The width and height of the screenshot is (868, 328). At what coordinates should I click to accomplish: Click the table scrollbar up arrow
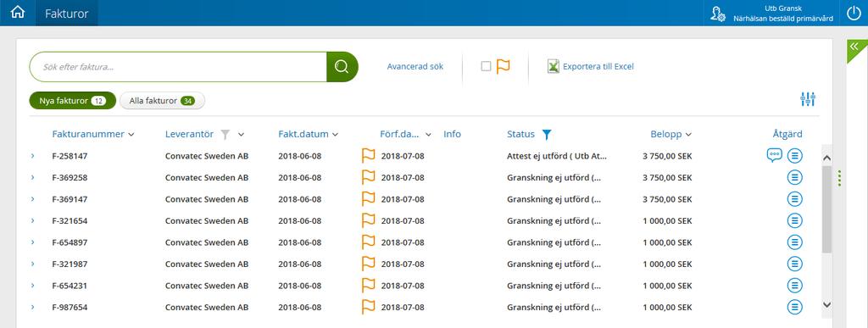pos(827,158)
